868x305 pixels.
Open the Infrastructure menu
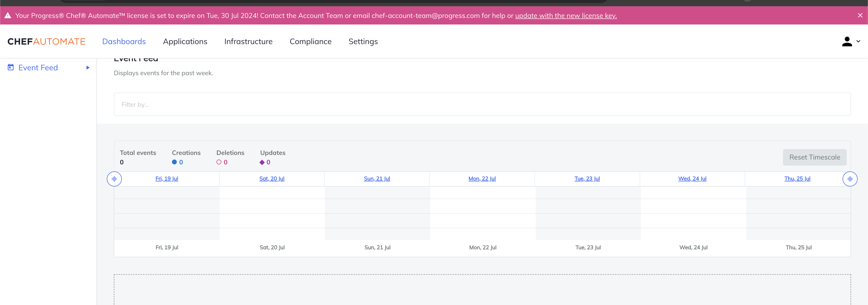pos(248,41)
